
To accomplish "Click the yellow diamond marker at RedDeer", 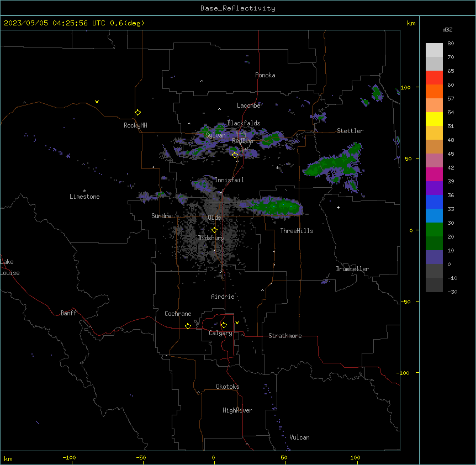I will click(235, 155).
